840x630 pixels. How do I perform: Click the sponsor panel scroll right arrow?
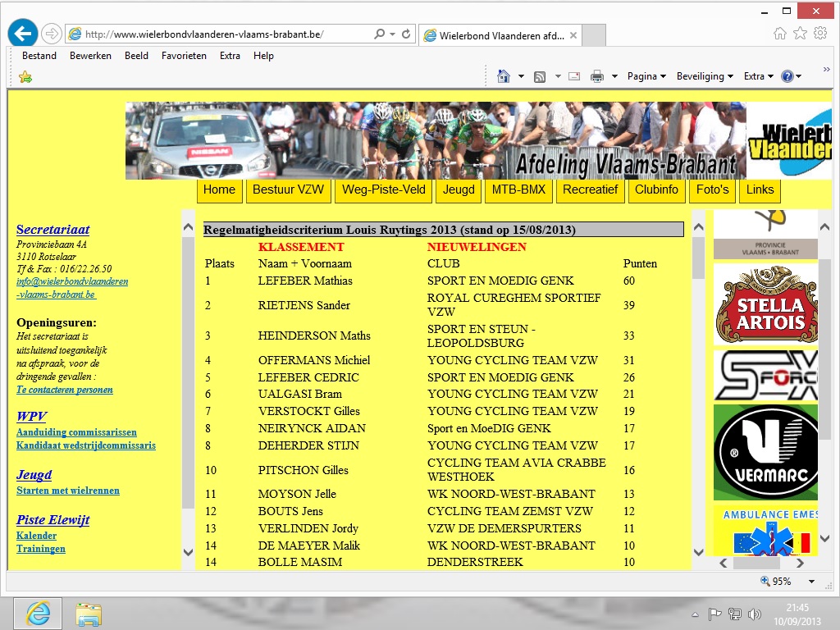(x=800, y=563)
